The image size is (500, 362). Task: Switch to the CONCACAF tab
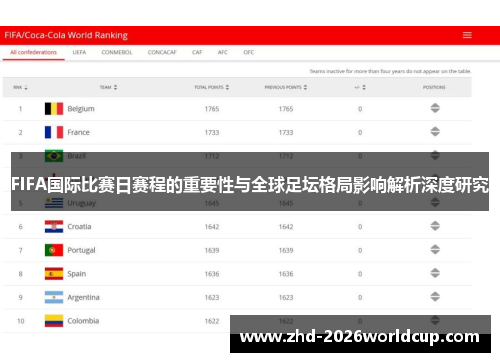(x=162, y=52)
